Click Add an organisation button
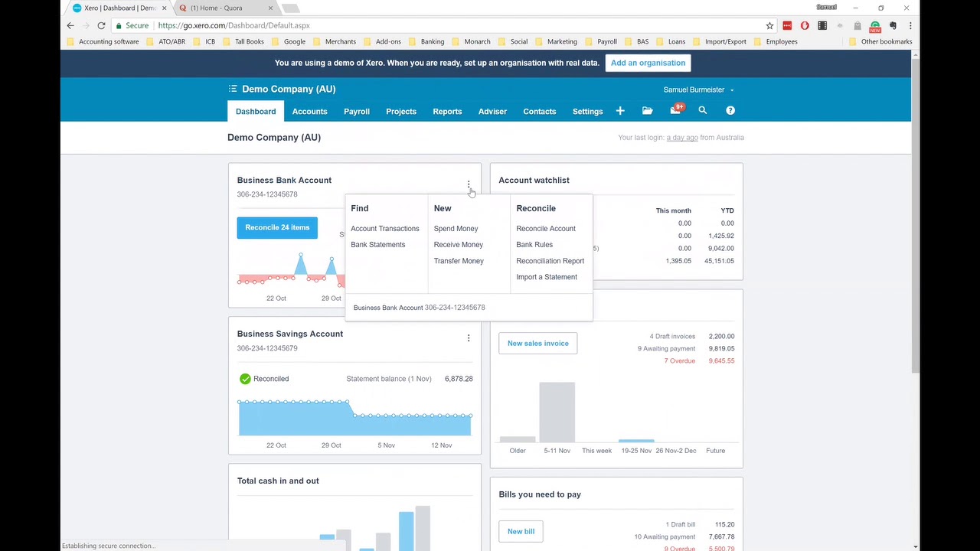Image resolution: width=980 pixels, height=551 pixels. (x=648, y=63)
